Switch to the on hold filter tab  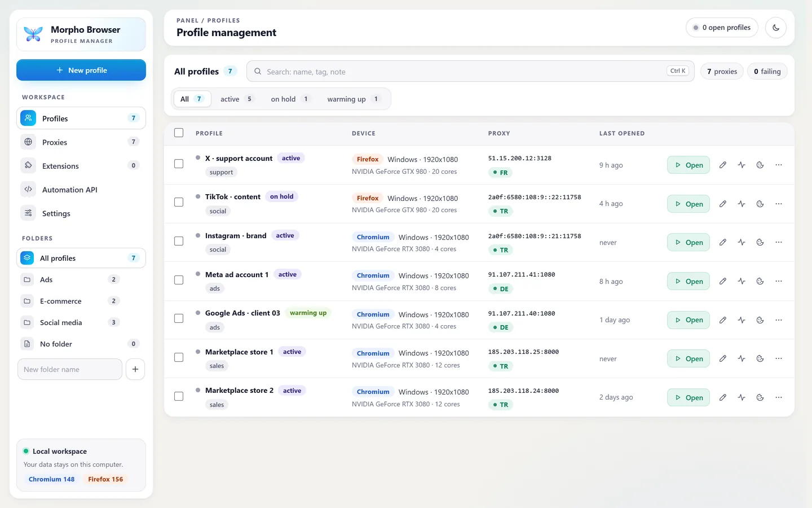pyautogui.click(x=290, y=99)
